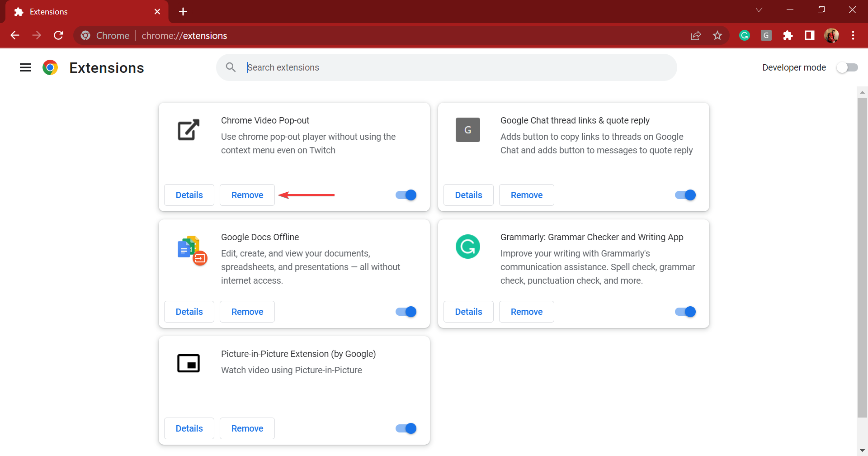Image resolution: width=868 pixels, height=456 pixels.
Task: Turn off the Grammarly extension
Action: (x=685, y=312)
